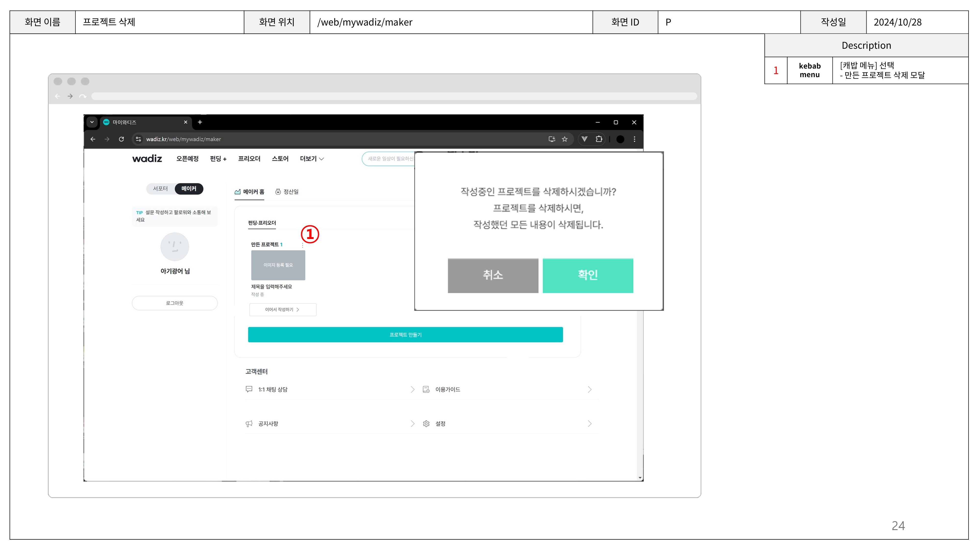Screen dimensions: 980x551
Task: Click the 프로젝트 만들기 teal bar
Action: pyautogui.click(x=405, y=335)
